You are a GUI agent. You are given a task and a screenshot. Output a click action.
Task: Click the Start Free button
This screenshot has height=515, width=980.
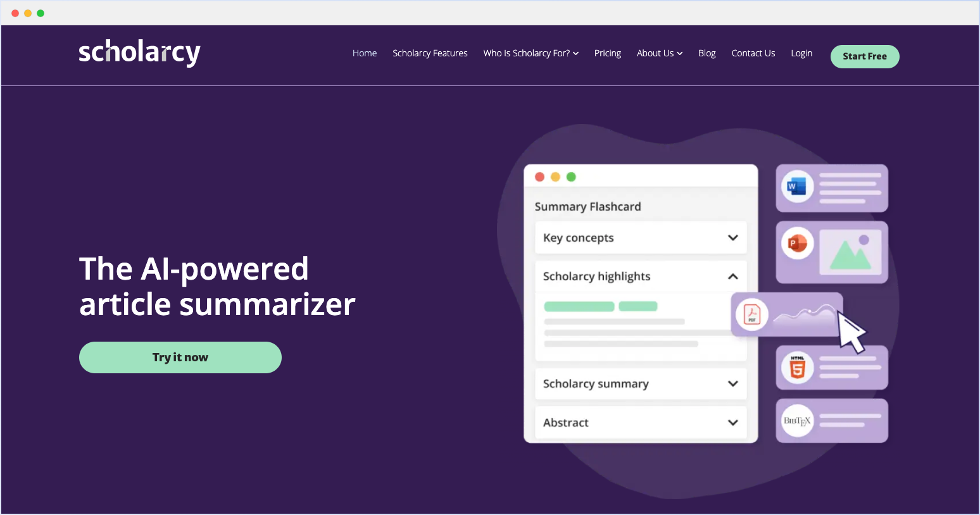pos(864,56)
